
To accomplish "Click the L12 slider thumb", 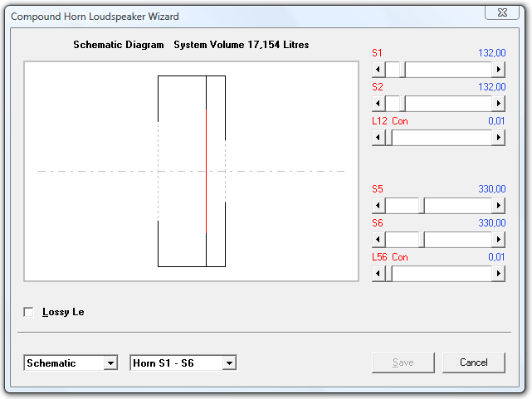I will coord(388,138).
